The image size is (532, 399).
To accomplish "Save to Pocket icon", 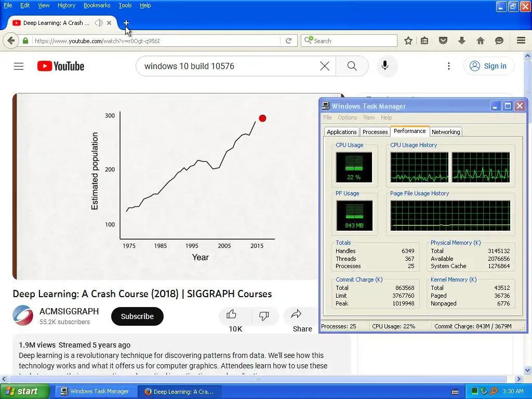I will [443, 41].
